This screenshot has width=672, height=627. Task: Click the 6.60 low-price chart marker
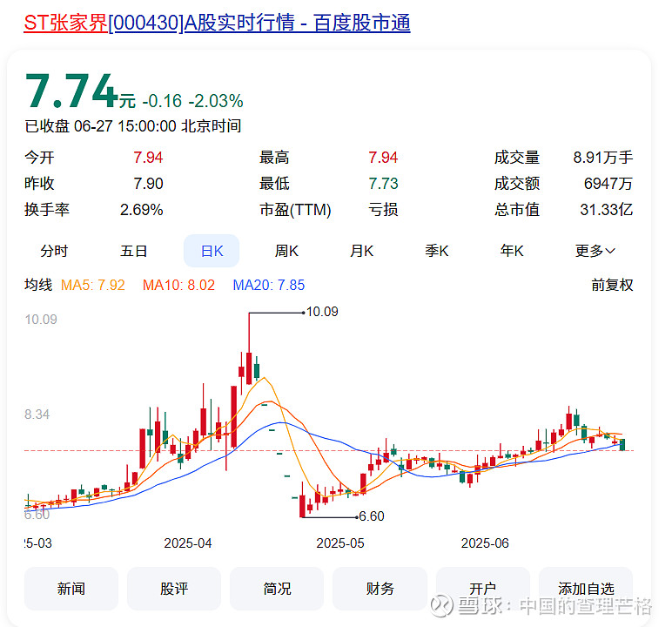click(371, 516)
